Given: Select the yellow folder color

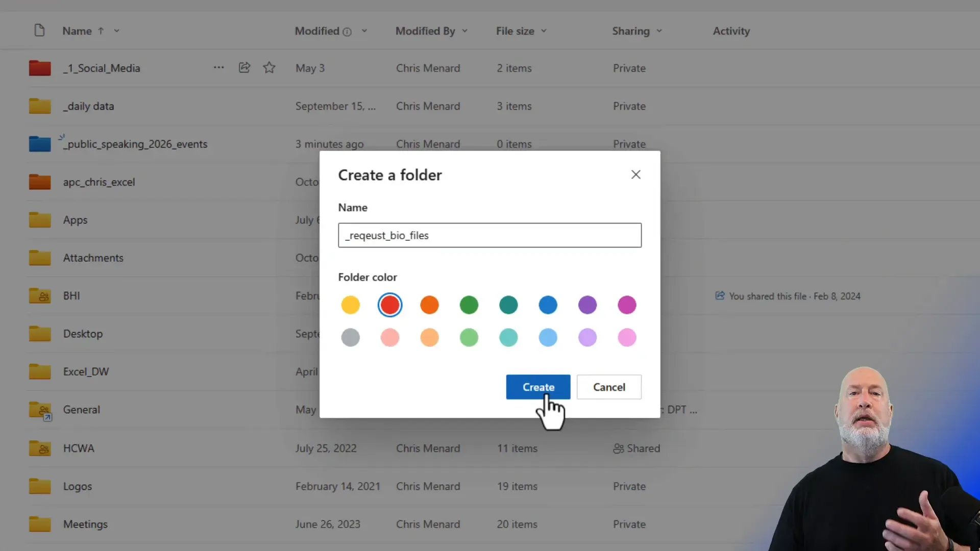Looking at the screenshot, I should 350,305.
